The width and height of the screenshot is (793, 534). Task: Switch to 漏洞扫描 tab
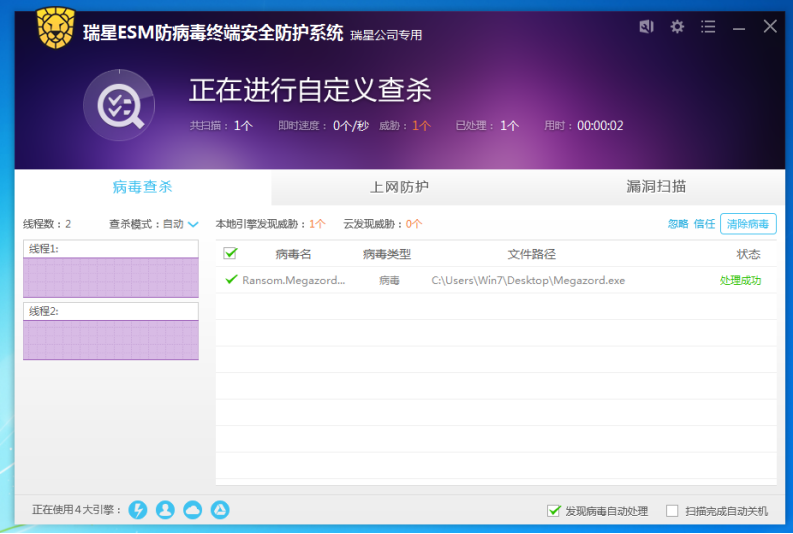656,187
